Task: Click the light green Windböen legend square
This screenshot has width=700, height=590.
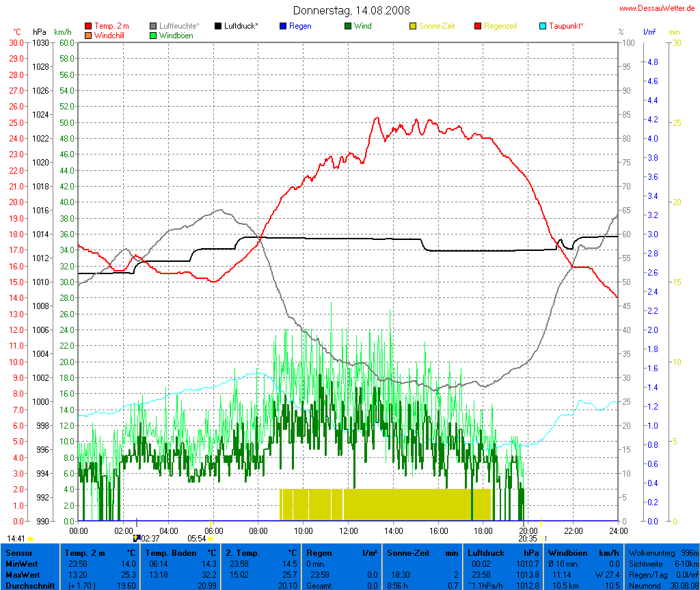Action: point(153,35)
